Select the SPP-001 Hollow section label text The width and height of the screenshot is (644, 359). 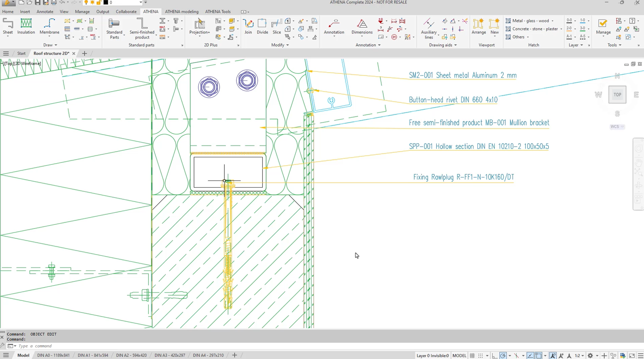tap(479, 146)
